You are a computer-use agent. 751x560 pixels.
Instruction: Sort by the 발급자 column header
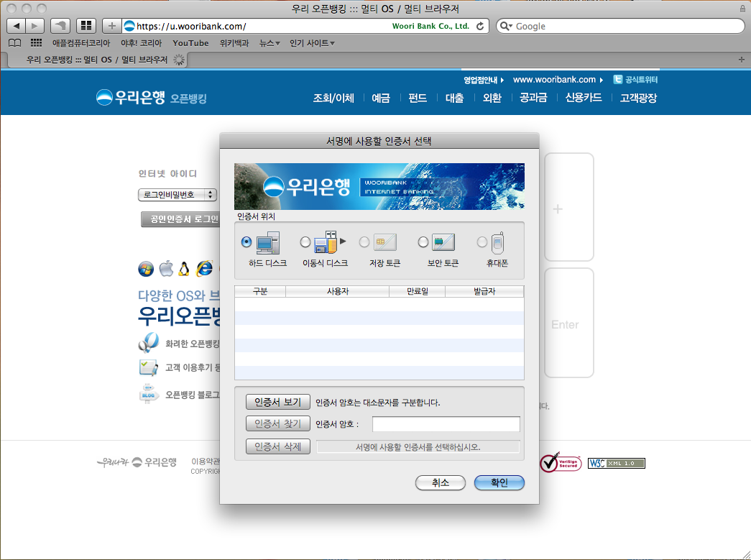pos(484,291)
